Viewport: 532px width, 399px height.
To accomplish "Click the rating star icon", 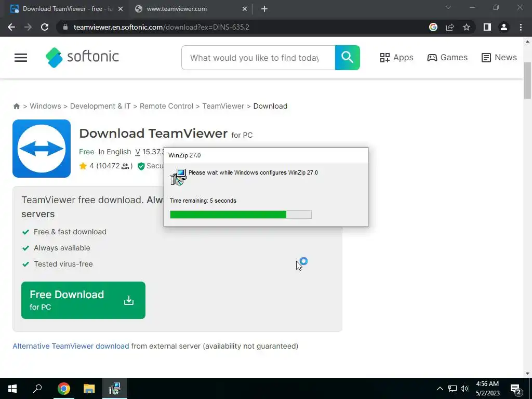I will tap(83, 166).
